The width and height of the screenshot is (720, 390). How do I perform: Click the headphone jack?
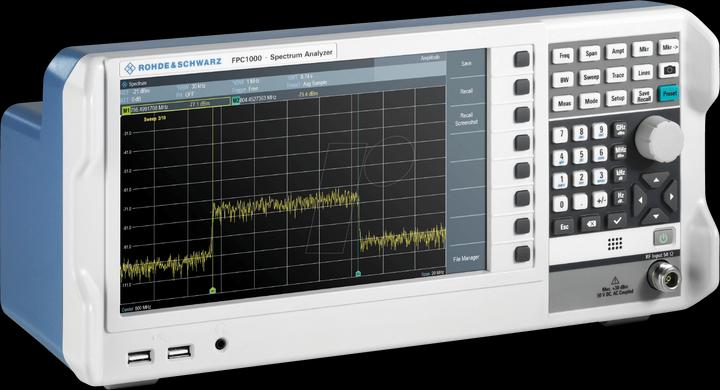pos(220,343)
